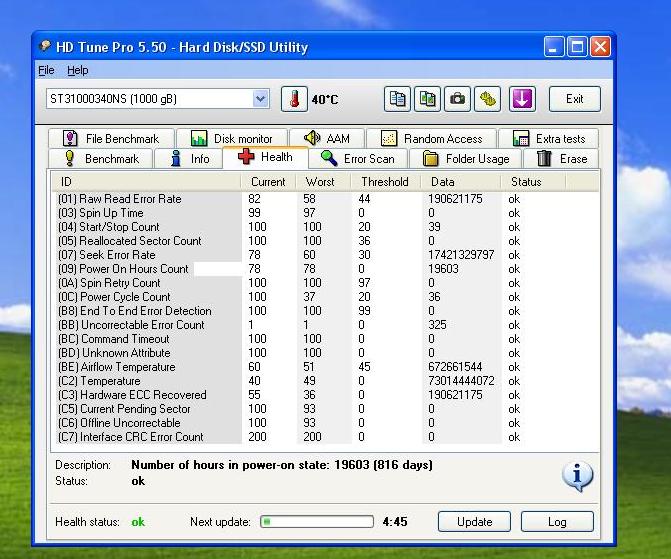Open the Folder Usage tab
The image size is (671, 559).
point(466,159)
